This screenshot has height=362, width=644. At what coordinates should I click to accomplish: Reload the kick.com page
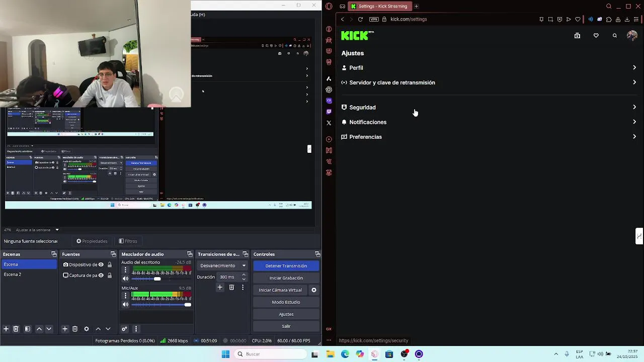tap(360, 19)
